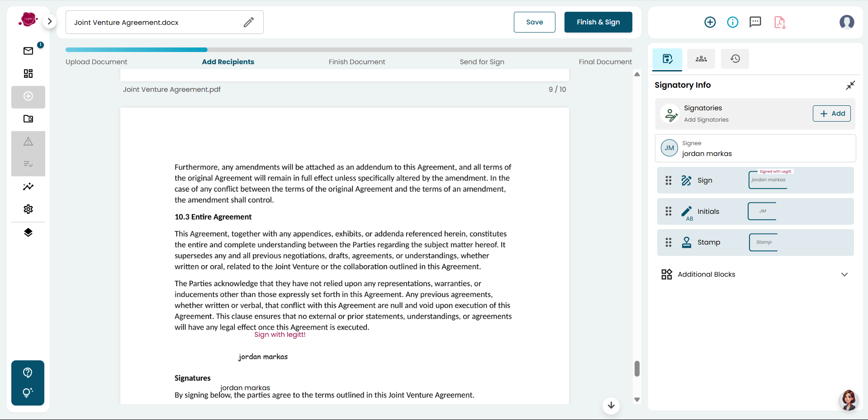Click the scroll down arrow

[x=637, y=400]
